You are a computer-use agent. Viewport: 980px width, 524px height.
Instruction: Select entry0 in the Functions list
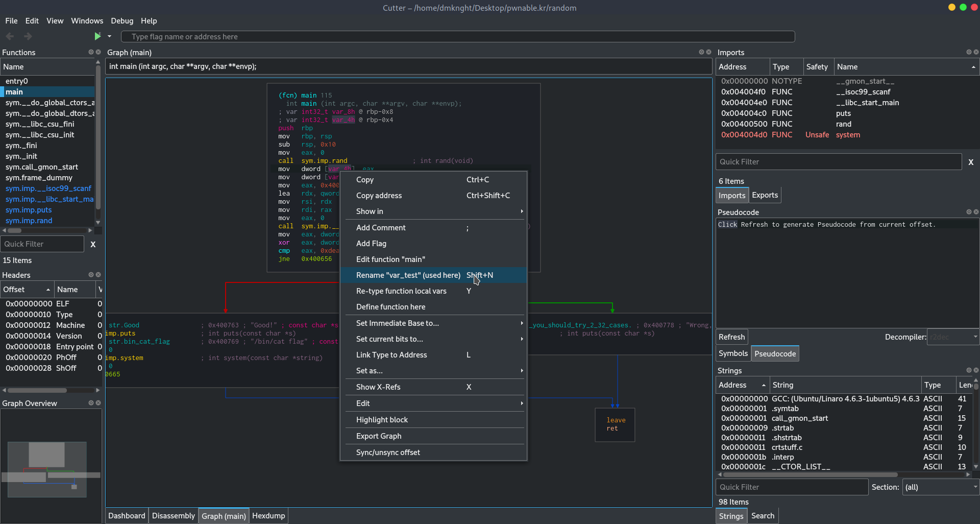pos(47,81)
